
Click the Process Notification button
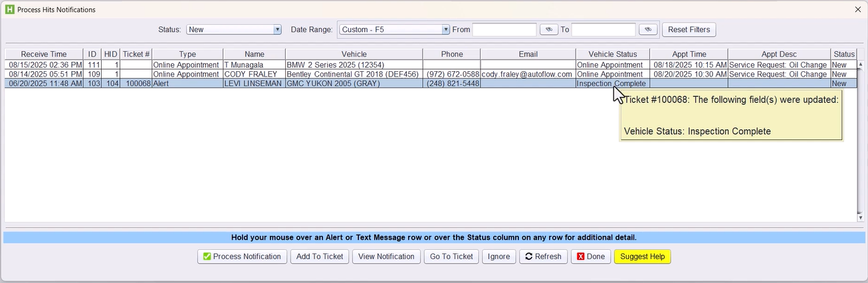coord(242,256)
